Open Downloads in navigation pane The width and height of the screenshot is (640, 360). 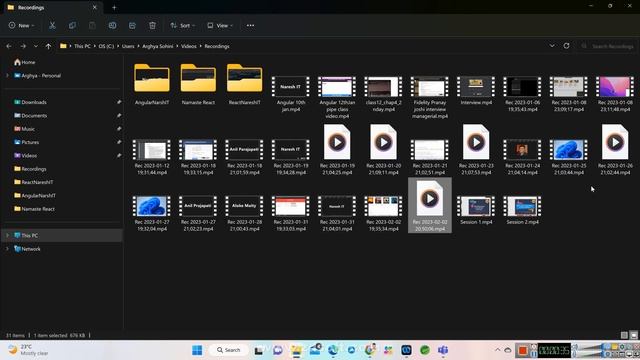34,102
